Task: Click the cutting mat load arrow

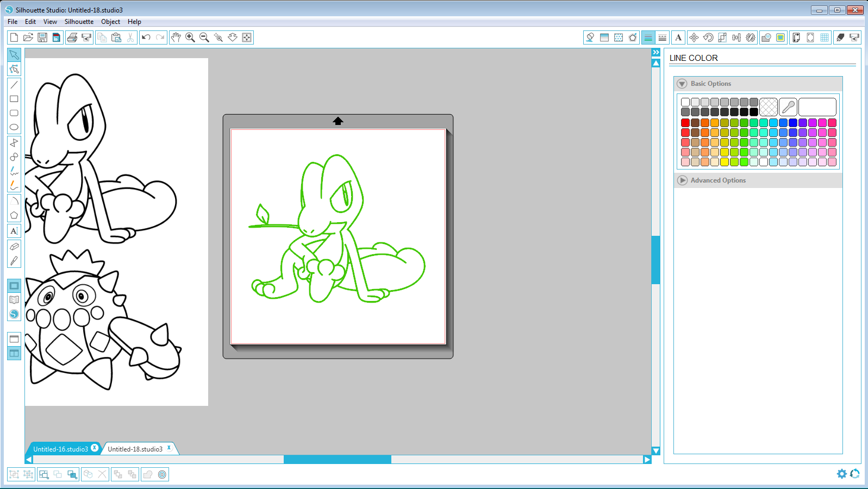Action: (x=338, y=121)
